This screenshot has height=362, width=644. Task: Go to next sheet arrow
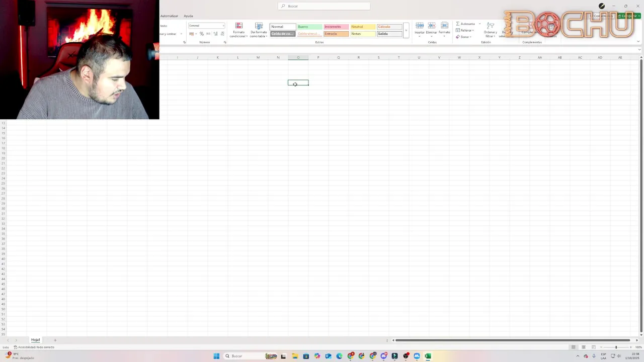[16, 340]
